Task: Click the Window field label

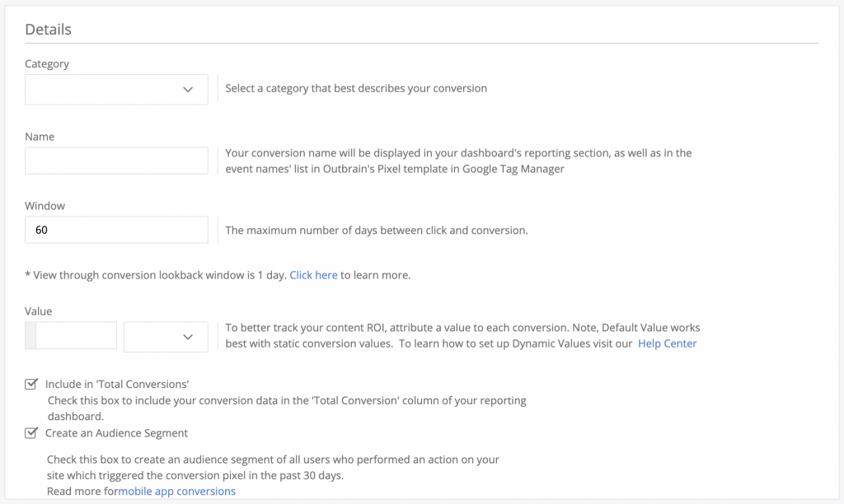Action: point(45,206)
